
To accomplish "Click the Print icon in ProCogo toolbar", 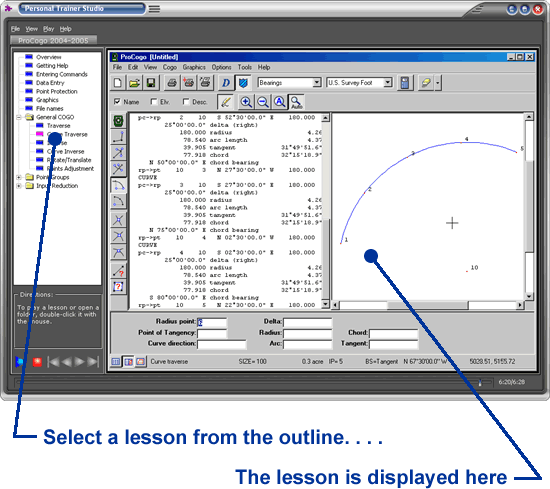I will point(172,83).
